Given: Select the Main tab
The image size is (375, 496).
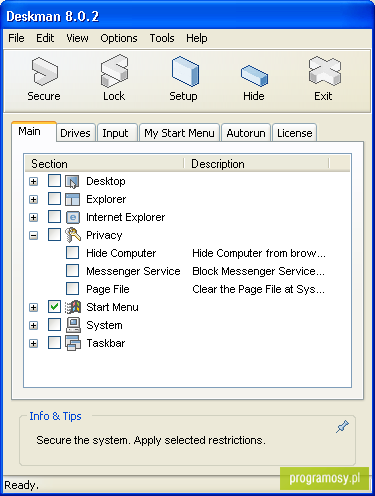Looking at the screenshot, I should tap(33, 132).
